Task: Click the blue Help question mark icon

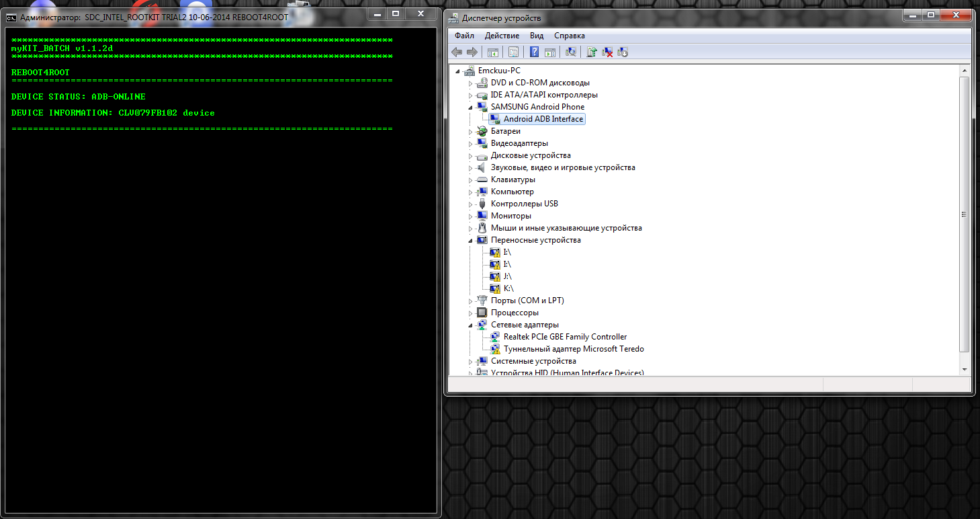Action: click(535, 52)
